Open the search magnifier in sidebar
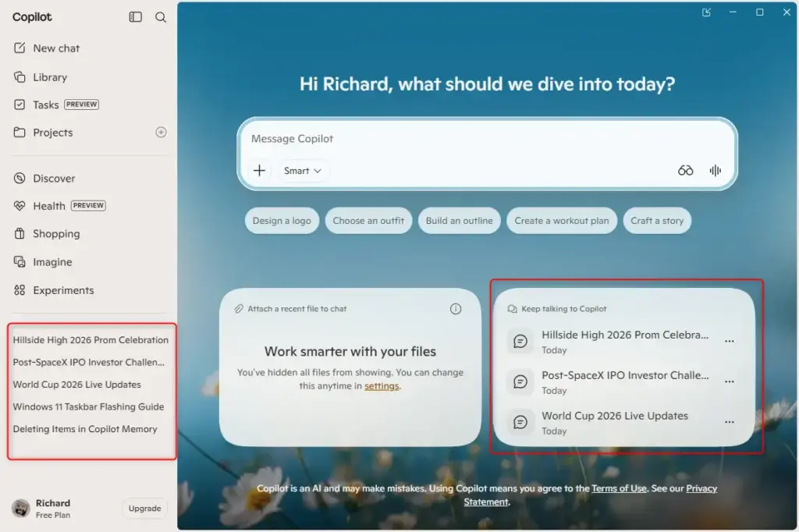The height and width of the screenshot is (532, 799). [161, 17]
